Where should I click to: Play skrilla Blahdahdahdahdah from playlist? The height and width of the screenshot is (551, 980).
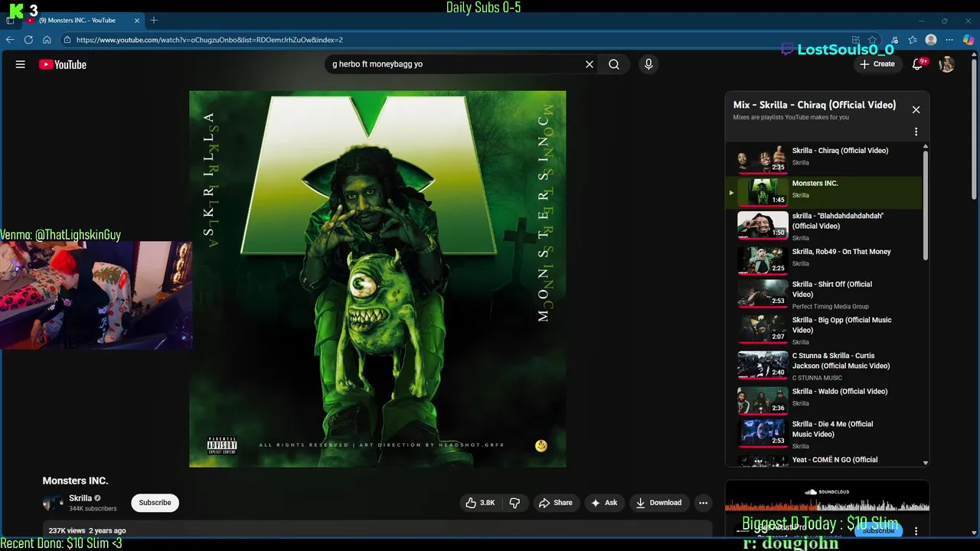pos(824,226)
